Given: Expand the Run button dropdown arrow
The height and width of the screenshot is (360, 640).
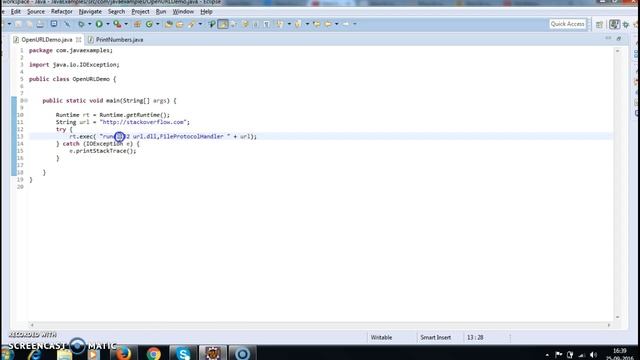Looking at the screenshot, I should click(108, 24).
